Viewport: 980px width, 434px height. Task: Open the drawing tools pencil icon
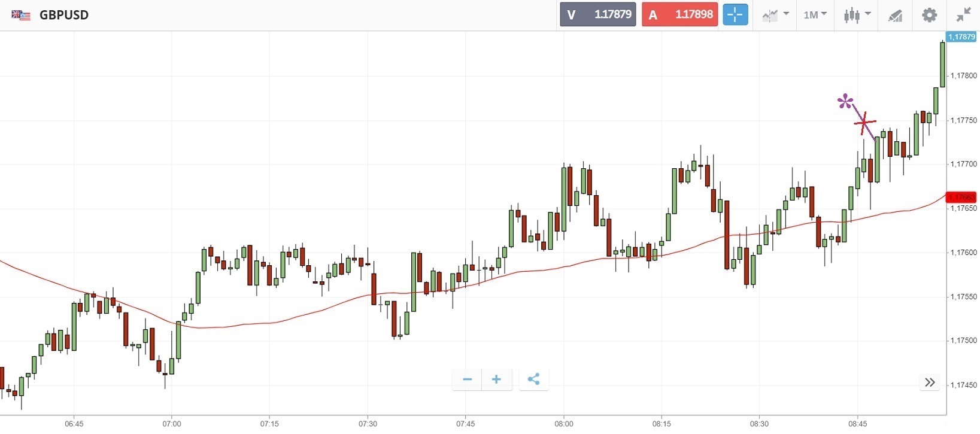click(895, 16)
